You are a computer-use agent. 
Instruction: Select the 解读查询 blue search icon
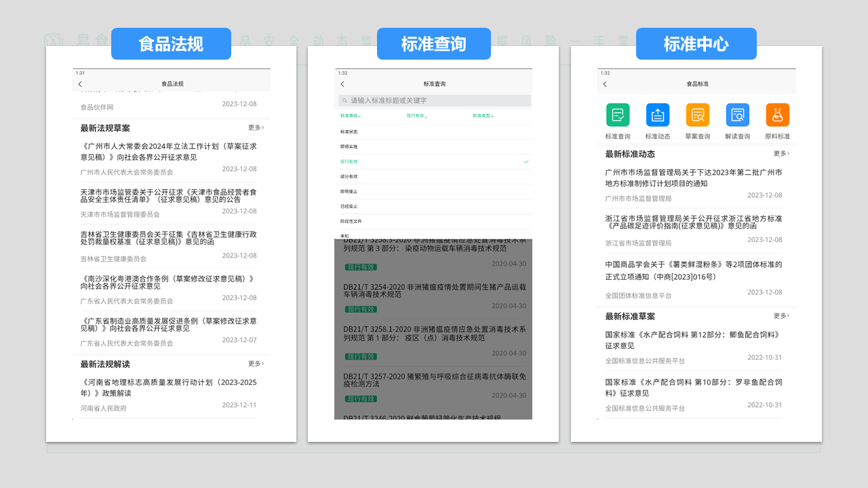coord(738,115)
